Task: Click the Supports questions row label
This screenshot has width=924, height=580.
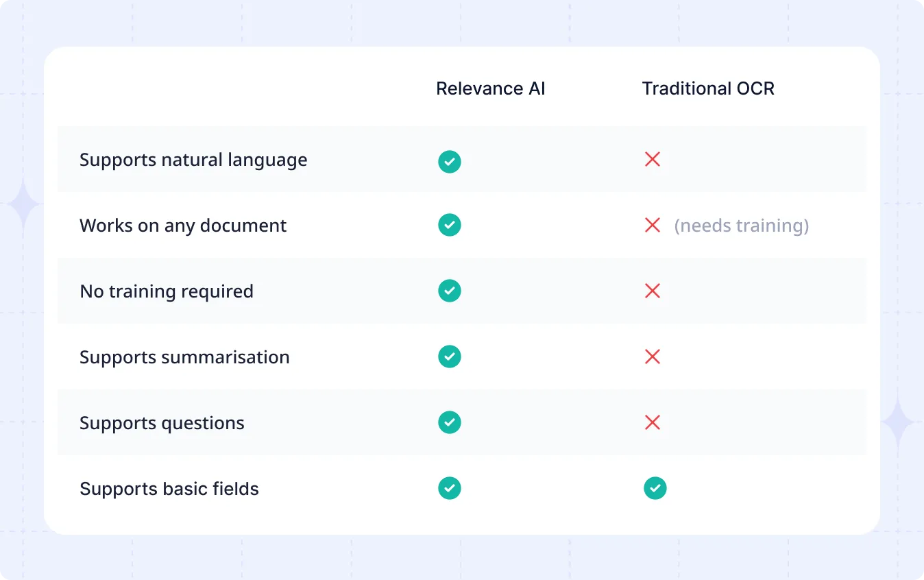Action: tap(162, 423)
